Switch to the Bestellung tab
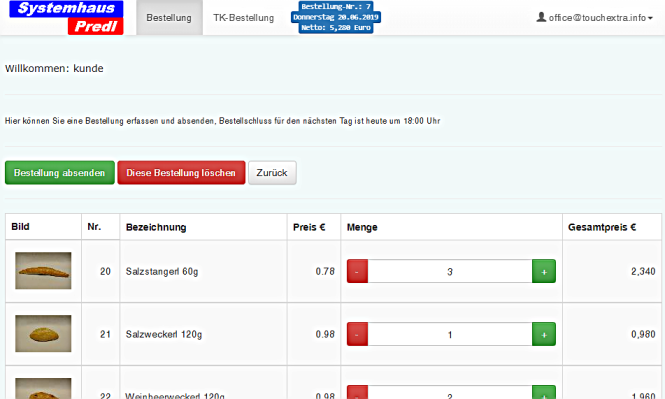 pos(169,17)
